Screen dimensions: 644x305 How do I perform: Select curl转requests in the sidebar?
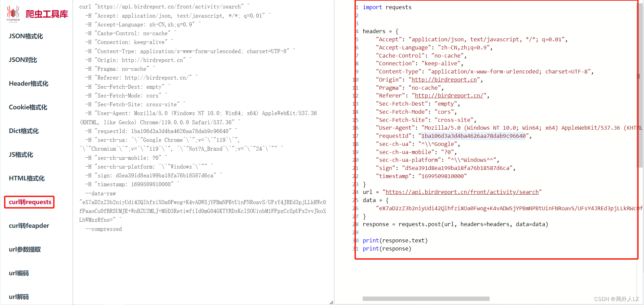pos(29,202)
